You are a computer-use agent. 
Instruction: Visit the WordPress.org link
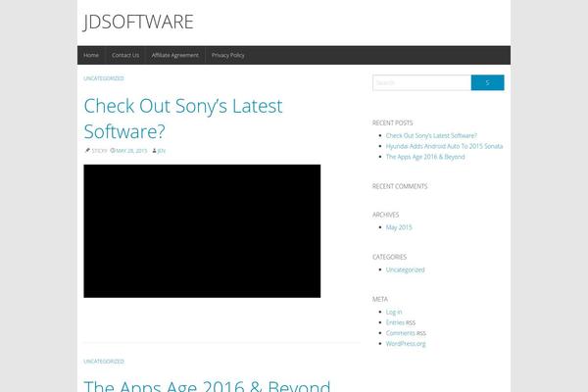click(x=406, y=344)
